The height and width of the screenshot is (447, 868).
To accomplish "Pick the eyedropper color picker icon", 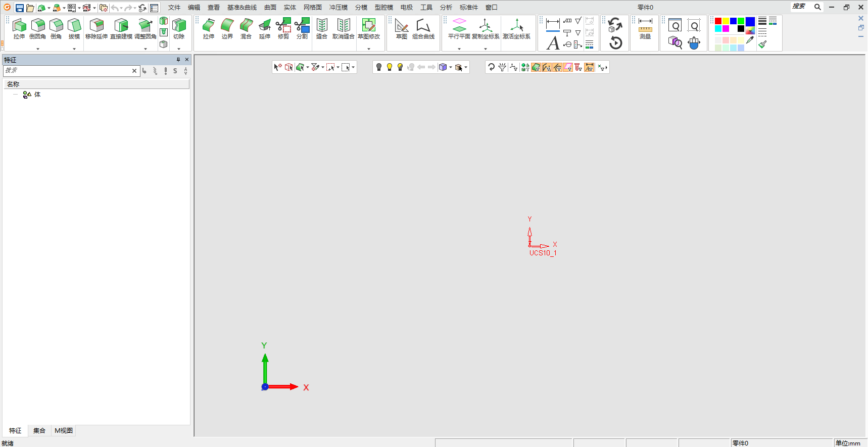I will [750, 39].
